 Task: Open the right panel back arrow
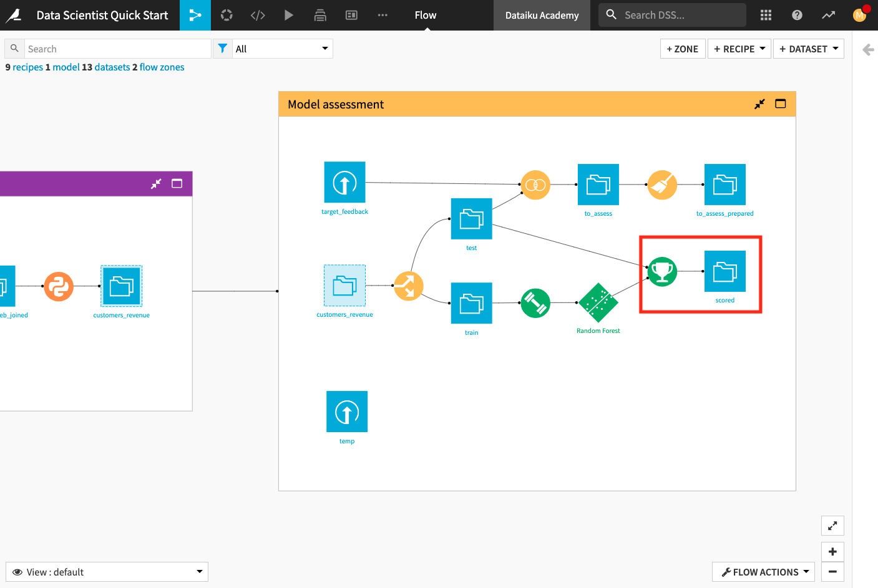868,50
